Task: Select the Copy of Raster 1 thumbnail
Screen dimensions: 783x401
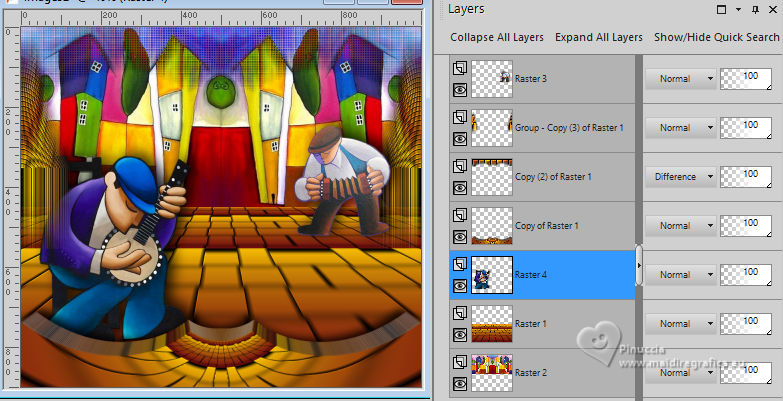Action: point(492,226)
